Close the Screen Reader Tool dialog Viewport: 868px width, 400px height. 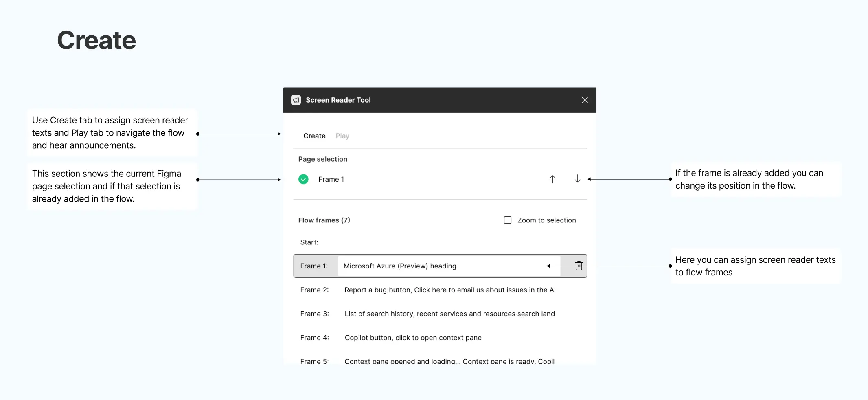click(585, 100)
